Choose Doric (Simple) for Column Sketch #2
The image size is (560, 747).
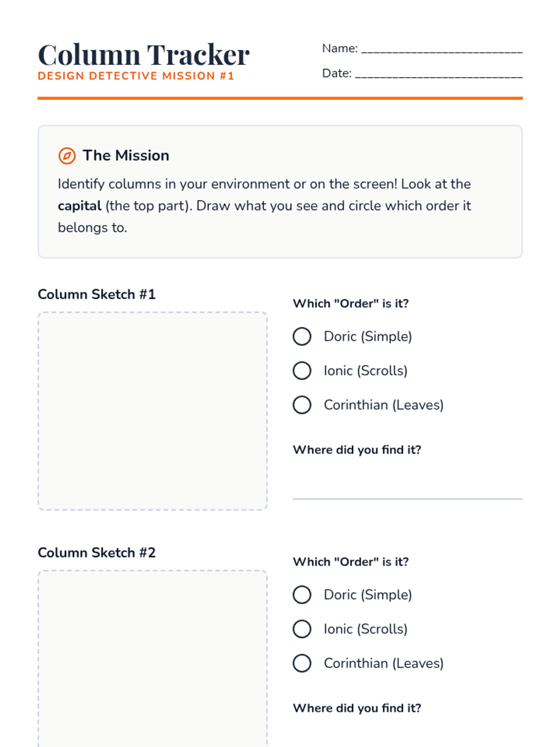click(302, 595)
